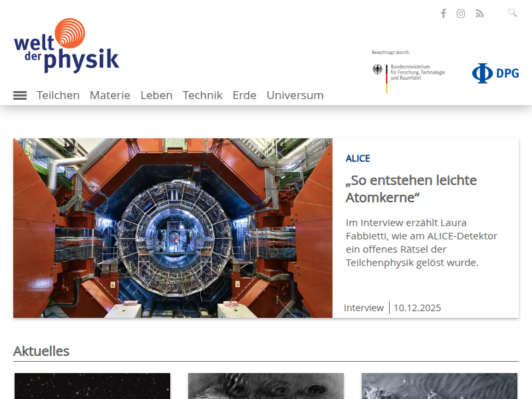Open the Instagram social icon
532x399 pixels.
click(x=461, y=13)
